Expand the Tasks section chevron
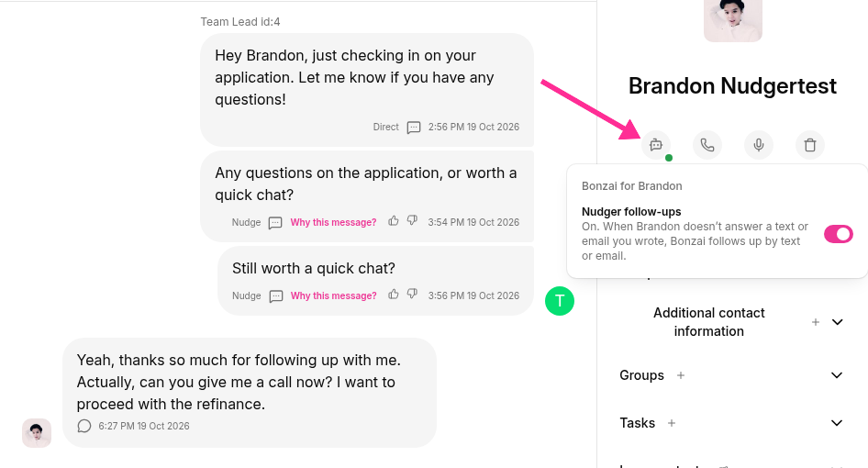 (837, 423)
